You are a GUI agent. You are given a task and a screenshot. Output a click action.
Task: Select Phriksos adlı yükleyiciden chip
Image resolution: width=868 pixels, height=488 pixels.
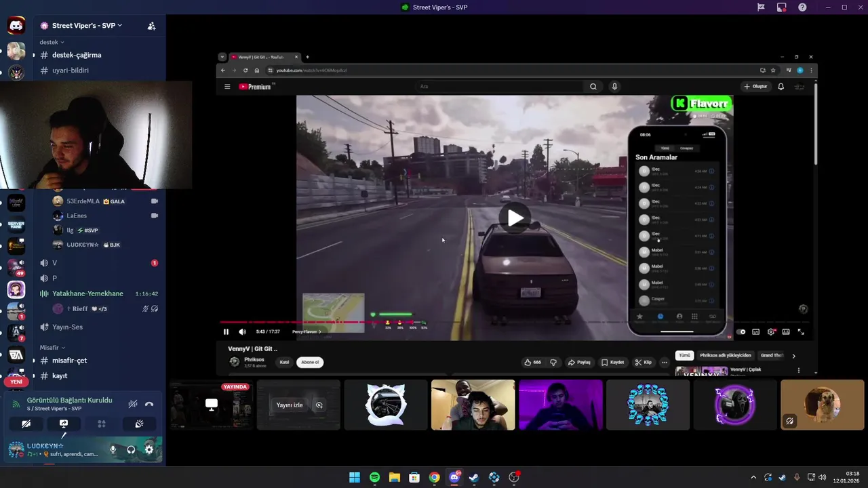(726, 355)
